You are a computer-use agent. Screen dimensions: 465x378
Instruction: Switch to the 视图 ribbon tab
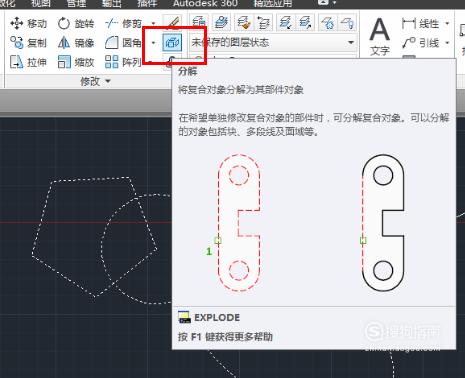pyautogui.click(x=41, y=3)
